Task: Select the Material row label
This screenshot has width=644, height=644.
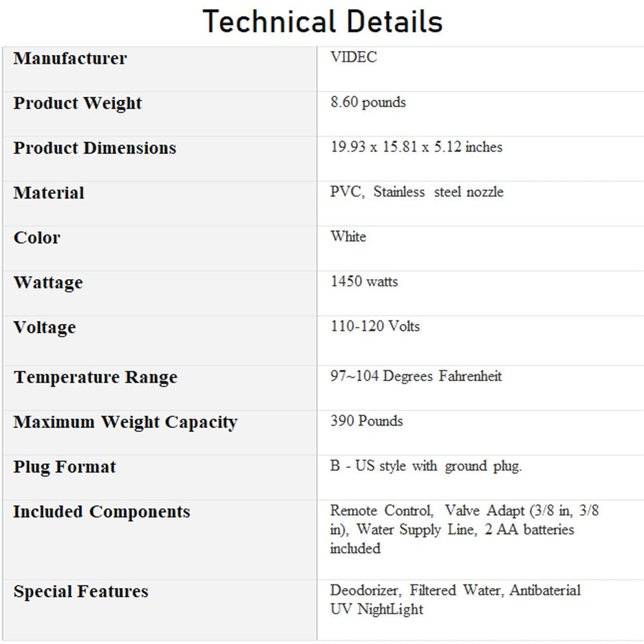Action: (x=49, y=193)
